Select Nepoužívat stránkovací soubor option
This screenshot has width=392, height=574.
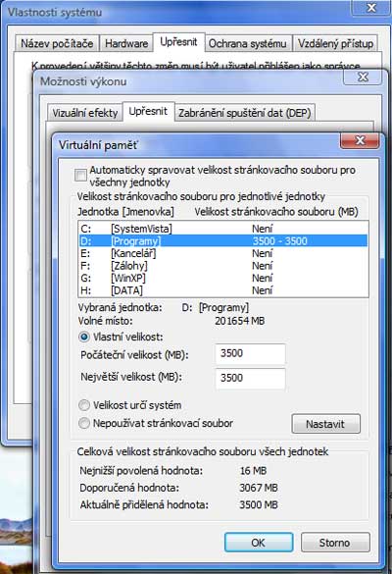84,423
